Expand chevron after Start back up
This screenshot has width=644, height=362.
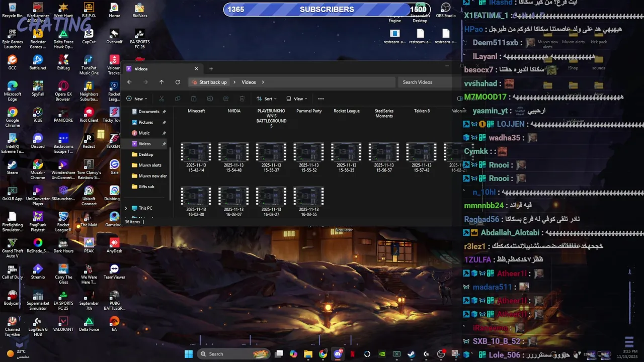click(x=234, y=82)
